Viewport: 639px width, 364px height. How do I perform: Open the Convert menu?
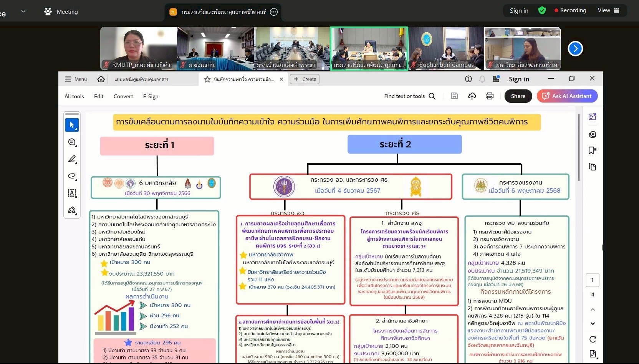click(x=123, y=96)
